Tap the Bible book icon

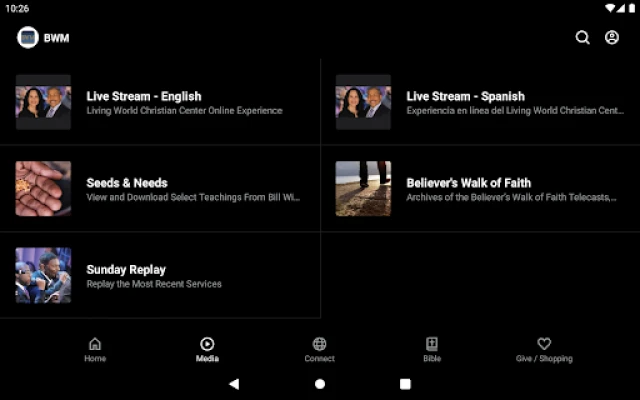[x=432, y=344]
